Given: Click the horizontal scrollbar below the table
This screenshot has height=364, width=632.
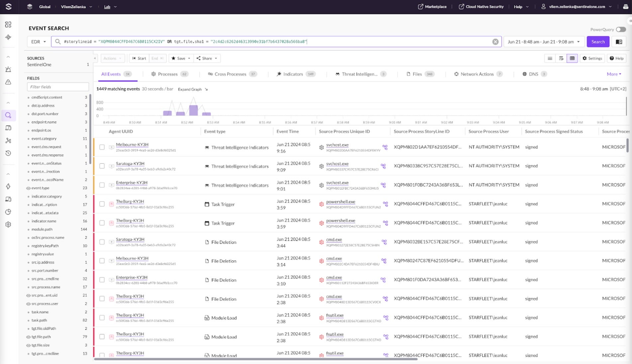Looking at the screenshot, I should (x=255, y=359).
